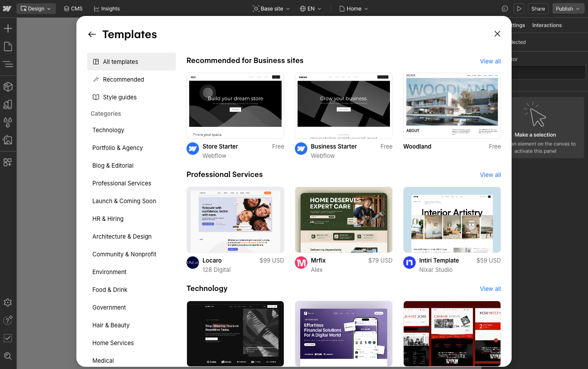Image resolution: width=588 pixels, height=369 pixels.
Task: Expand the EN locale dropdown
Action: click(x=310, y=8)
